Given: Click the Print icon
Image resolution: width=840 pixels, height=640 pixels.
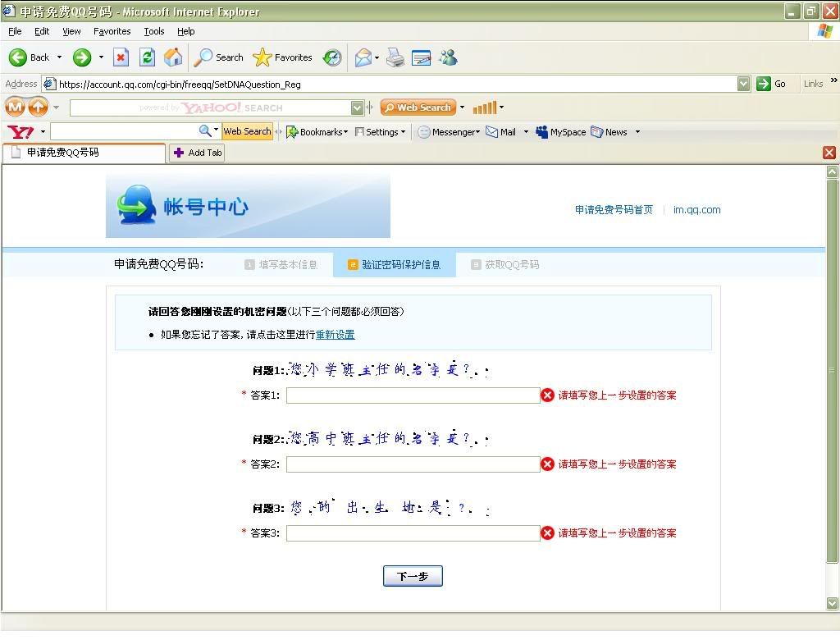Looking at the screenshot, I should point(395,57).
